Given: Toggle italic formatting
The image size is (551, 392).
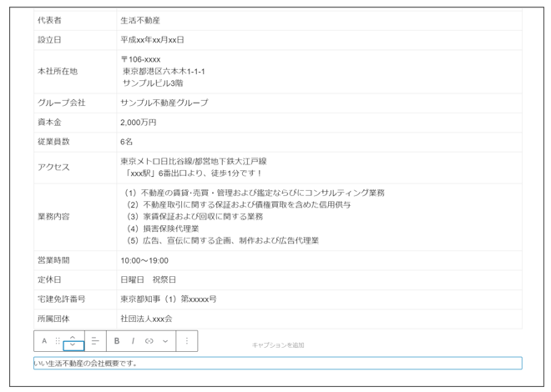Looking at the screenshot, I should 133,341.
